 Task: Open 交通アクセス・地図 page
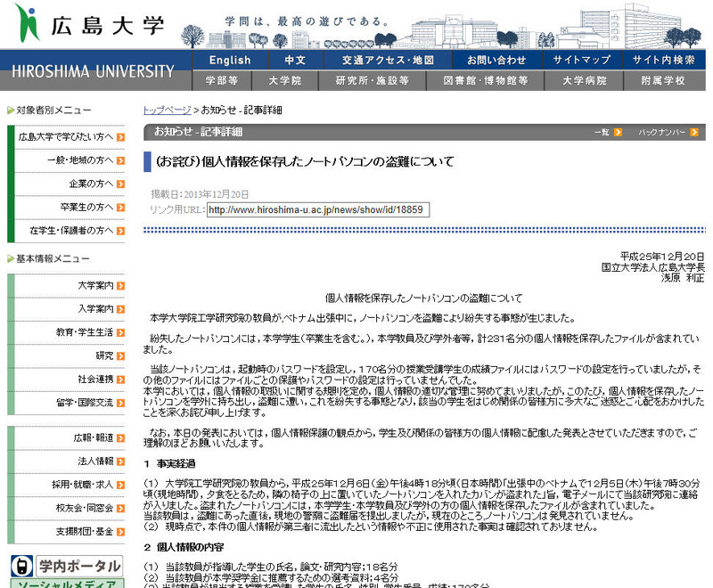388,61
